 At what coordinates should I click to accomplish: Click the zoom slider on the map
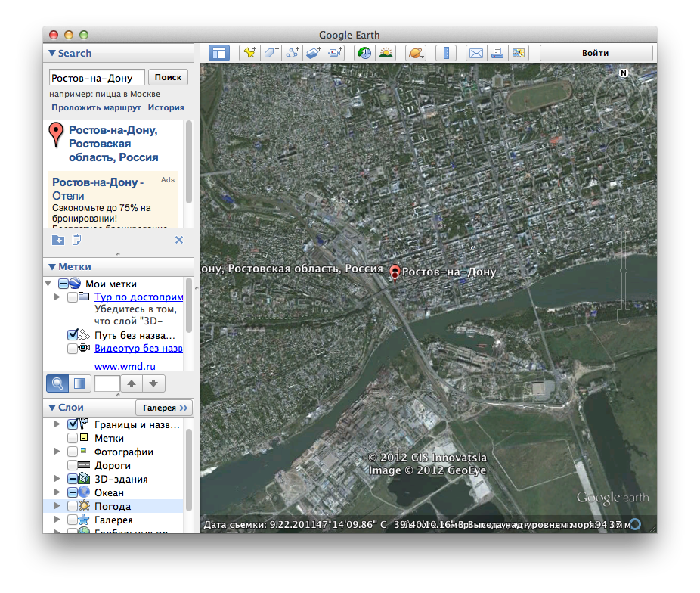coord(624,271)
